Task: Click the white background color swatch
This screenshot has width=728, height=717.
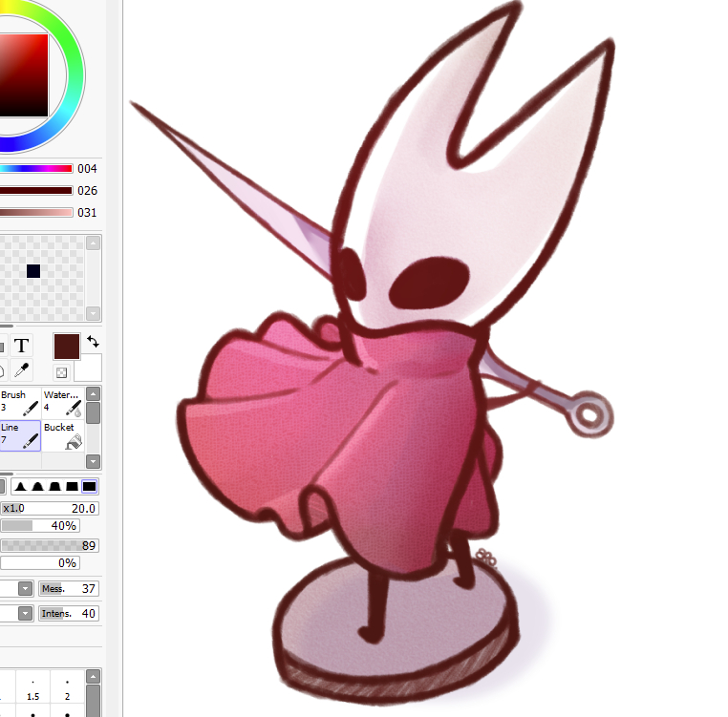Action: (x=89, y=368)
